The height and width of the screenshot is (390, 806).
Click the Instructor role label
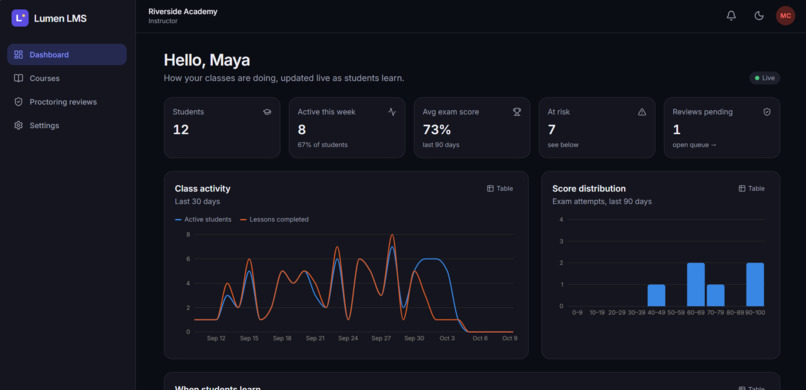coord(163,21)
